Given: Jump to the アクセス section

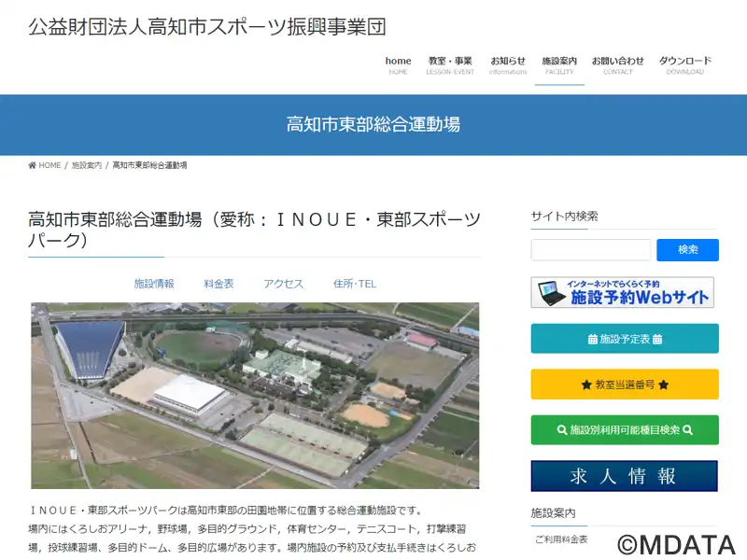Looking at the screenshot, I should click(x=284, y=284).
